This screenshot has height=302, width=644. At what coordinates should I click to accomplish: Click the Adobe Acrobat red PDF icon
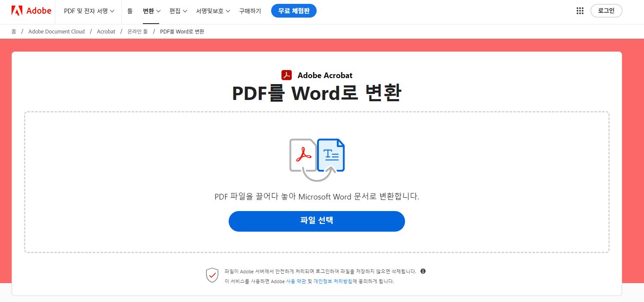coord(286,75)
